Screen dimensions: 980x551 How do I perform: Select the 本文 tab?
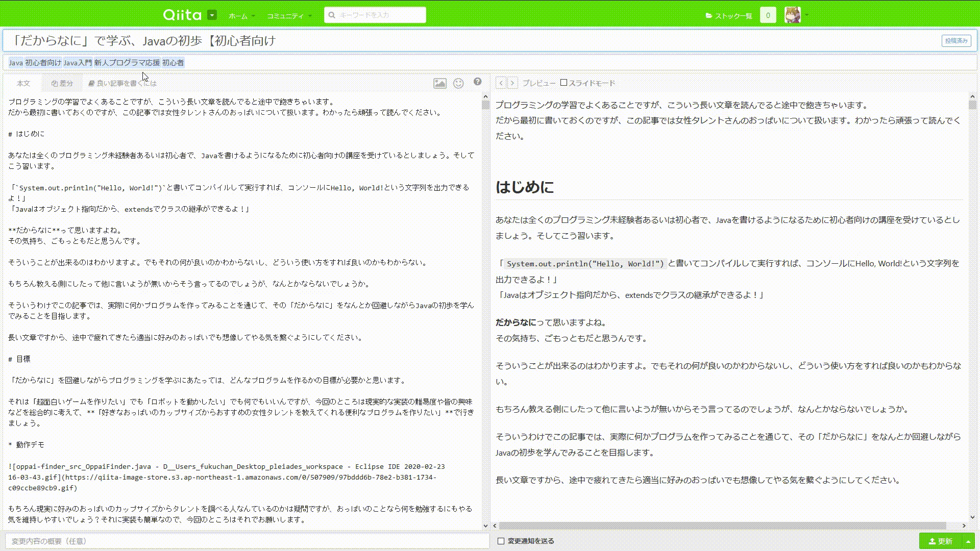click(x=23, y=83)
